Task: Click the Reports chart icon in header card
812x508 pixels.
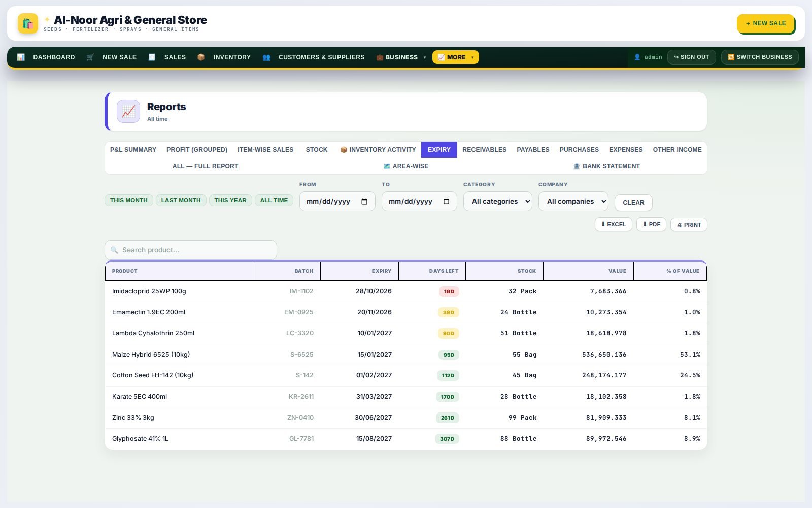Action: tap(128, 111)
